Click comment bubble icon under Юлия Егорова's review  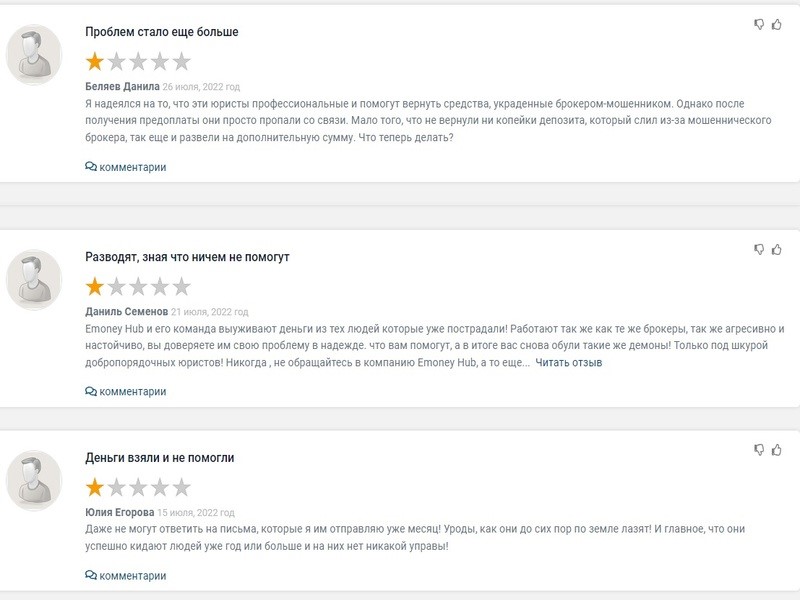tap(91, 576)
